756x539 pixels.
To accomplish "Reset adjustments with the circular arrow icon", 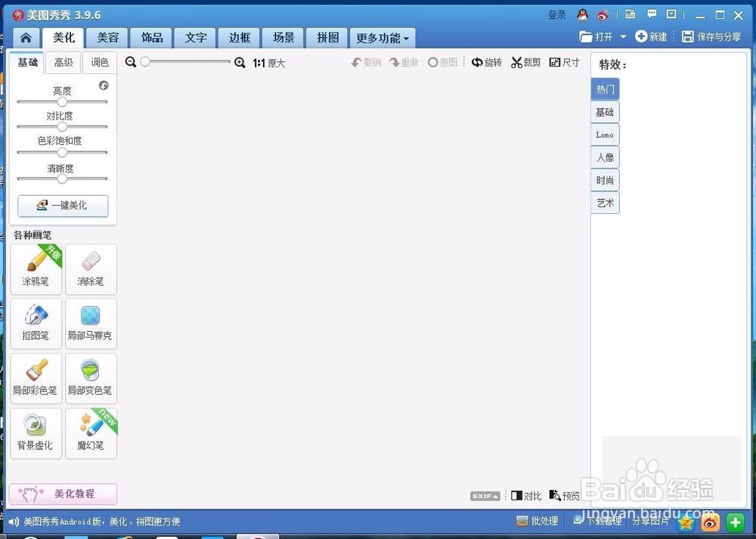I will (104, 86).
